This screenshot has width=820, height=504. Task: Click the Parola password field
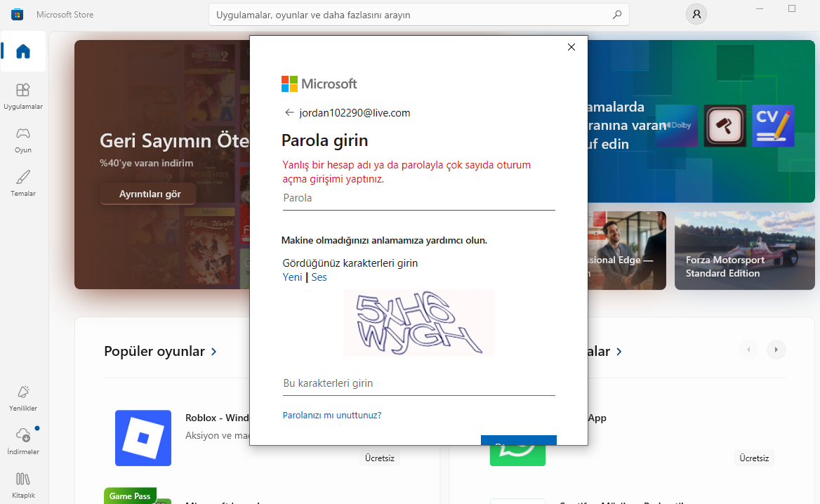418,199
